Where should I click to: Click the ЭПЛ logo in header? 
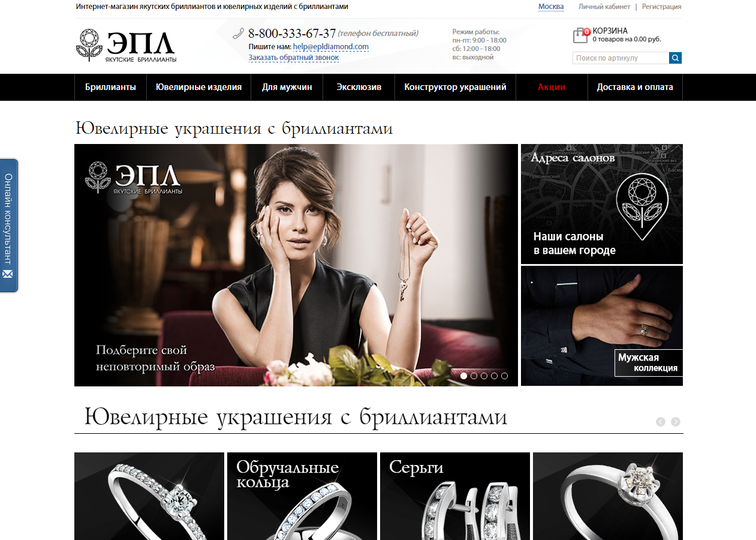[x=126, y=46]
